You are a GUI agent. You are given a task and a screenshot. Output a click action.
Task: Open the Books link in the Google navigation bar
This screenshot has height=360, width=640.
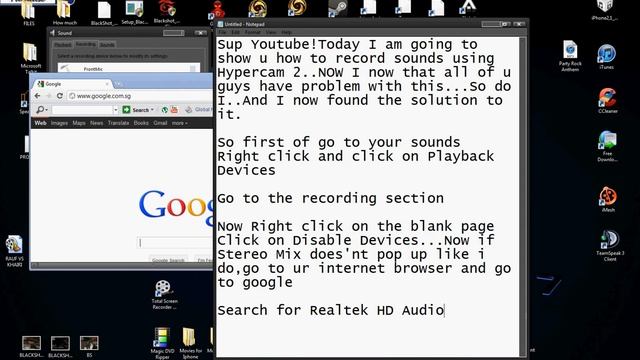pyautogui.click(x=141, y=123)
